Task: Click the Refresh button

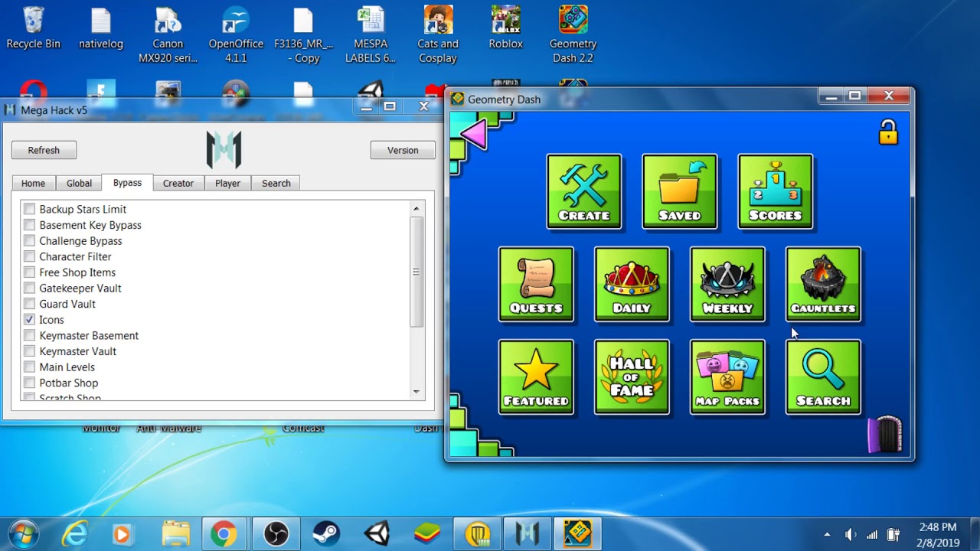Action: [x=44, y=150]
